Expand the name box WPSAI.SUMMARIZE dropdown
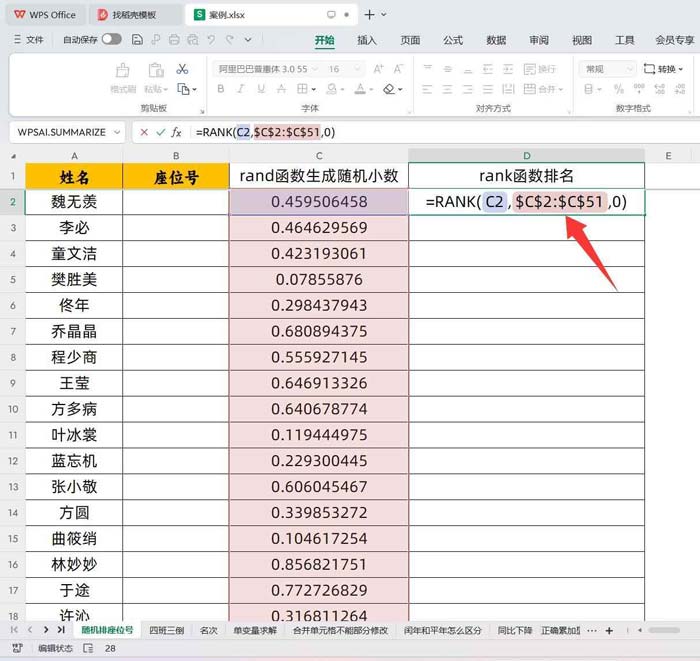 tap(117, 132)
